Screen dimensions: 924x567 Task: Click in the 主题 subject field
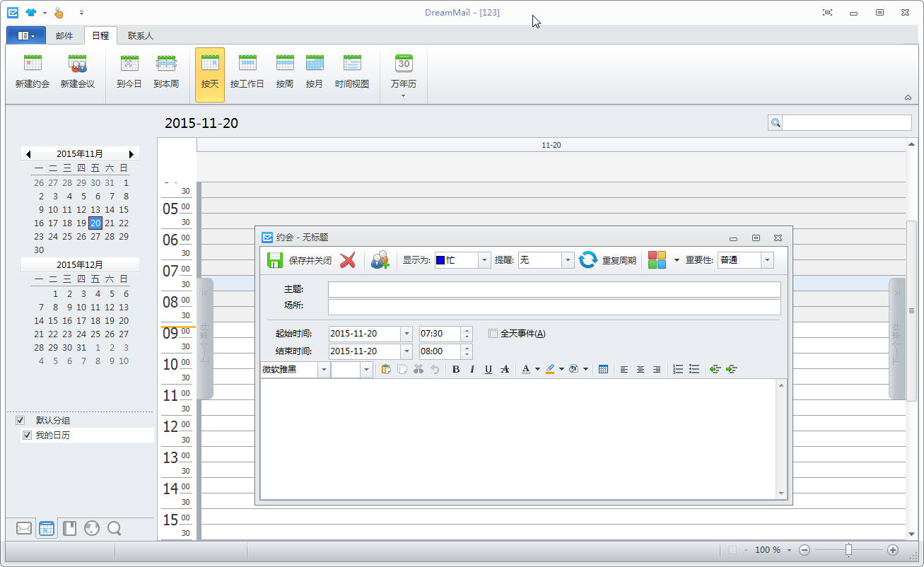(x=554, y=289)
